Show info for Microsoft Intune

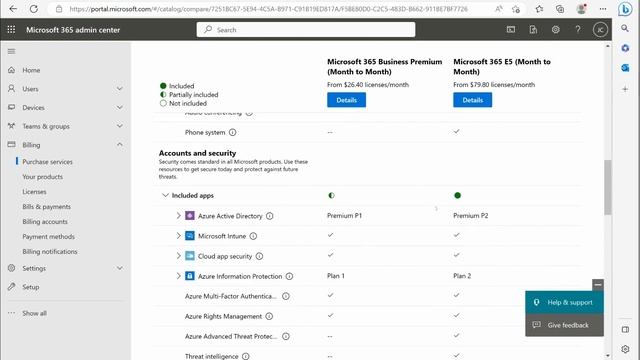point(253,236)
